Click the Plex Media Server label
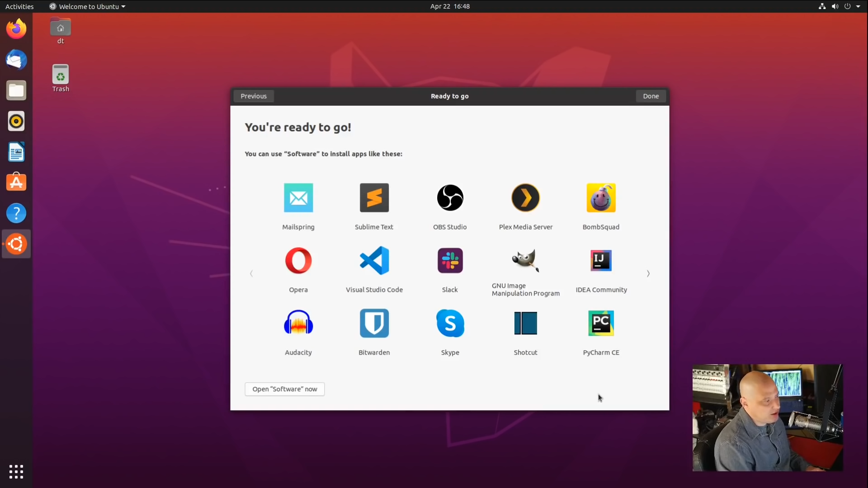The image size is (868, 488). coord(526,227)
